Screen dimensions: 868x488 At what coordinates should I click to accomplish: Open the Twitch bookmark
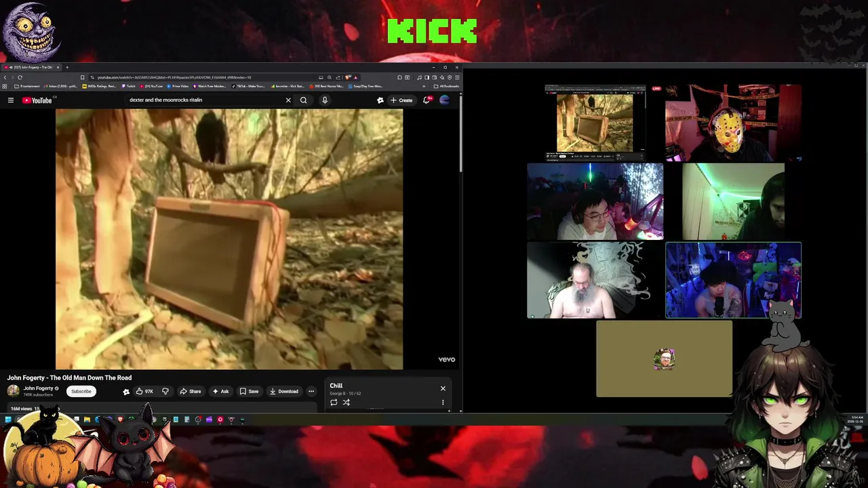[x=130, y=86]
